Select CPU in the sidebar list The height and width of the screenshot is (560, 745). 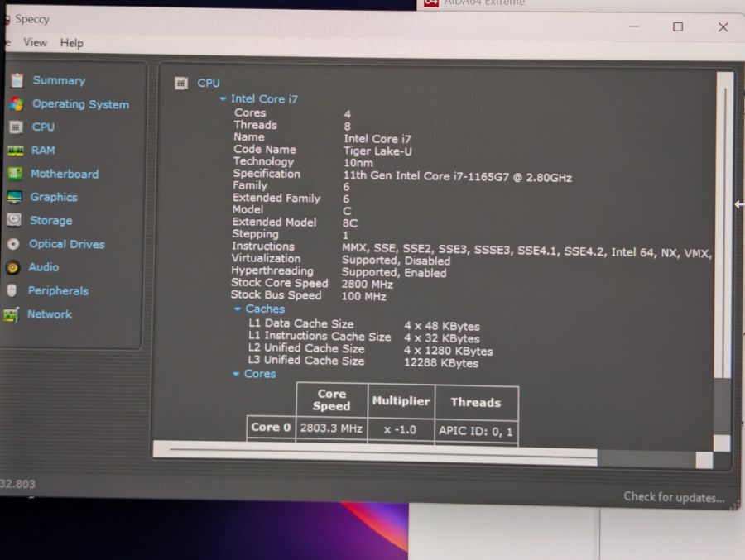[x=43, y=127]
